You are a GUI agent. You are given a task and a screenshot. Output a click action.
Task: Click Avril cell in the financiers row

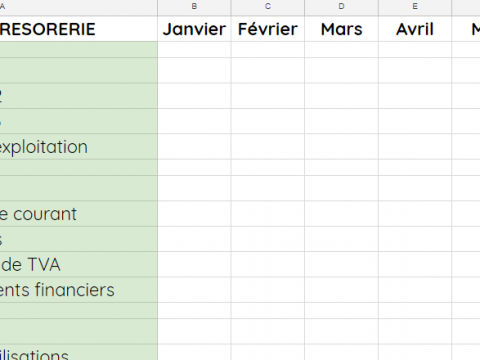coord(415,290)
